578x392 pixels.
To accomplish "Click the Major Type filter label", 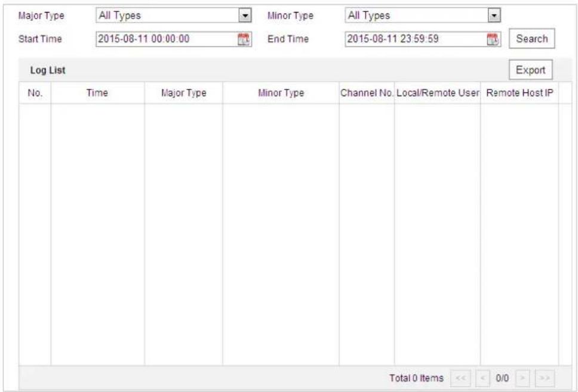I will 41,16.
